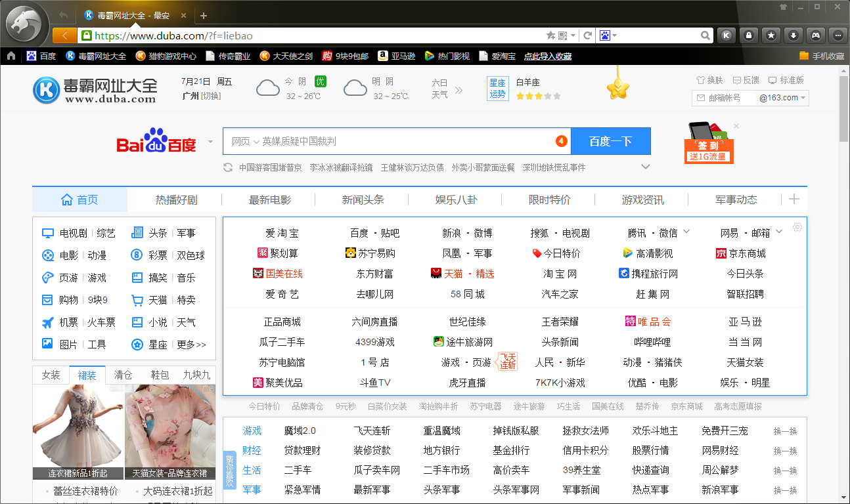This screenshot has width=850, height=504.
Task: Click the 百度一下 search button
Action: (x=610, y=141)
